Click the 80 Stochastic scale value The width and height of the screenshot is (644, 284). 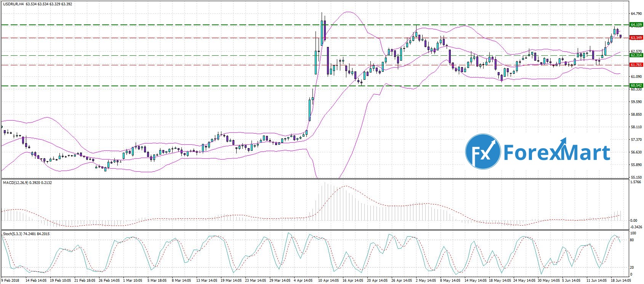click(x=633, y=240)
